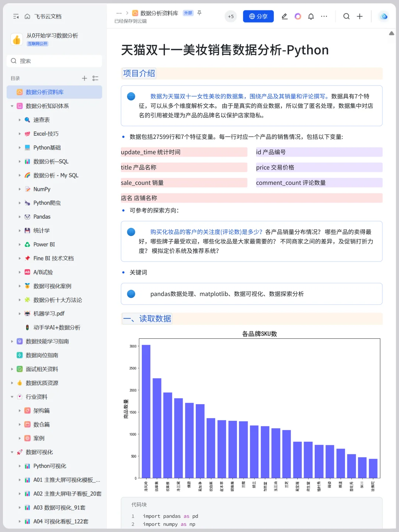Image resolution: width=399 pixels, height=532 pixels.
Task: Click the sale_count 销量 highlighted text
Action: click(142, 183)
